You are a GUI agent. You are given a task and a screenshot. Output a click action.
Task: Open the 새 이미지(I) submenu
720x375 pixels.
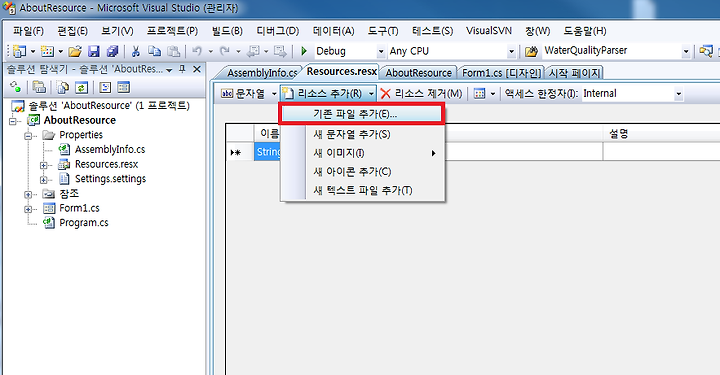362,153
